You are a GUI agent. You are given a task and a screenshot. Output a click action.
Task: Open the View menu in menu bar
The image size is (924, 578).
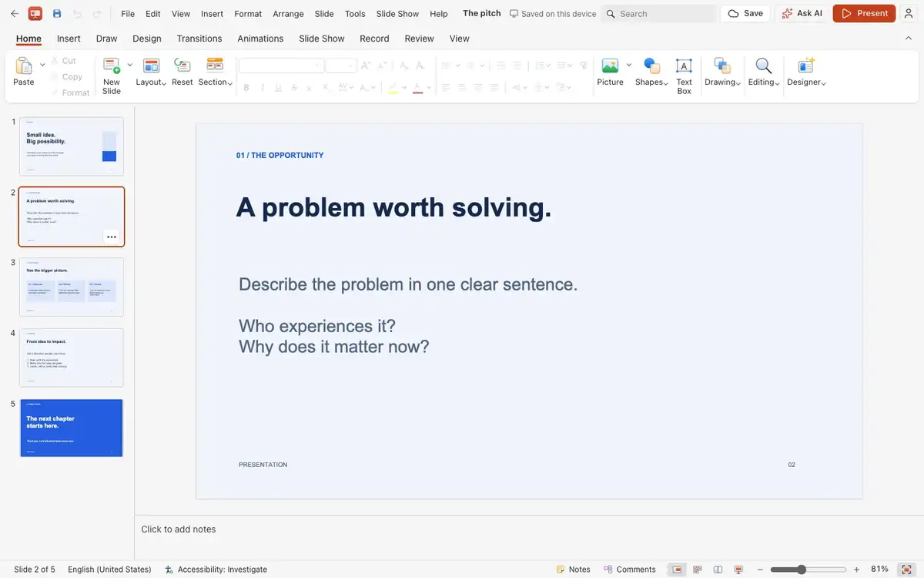[x=181, y=14]
